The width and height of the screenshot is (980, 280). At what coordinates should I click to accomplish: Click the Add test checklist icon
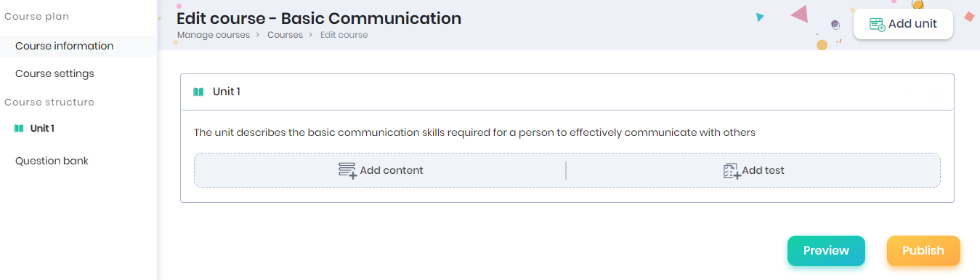[x=732, y=171]
